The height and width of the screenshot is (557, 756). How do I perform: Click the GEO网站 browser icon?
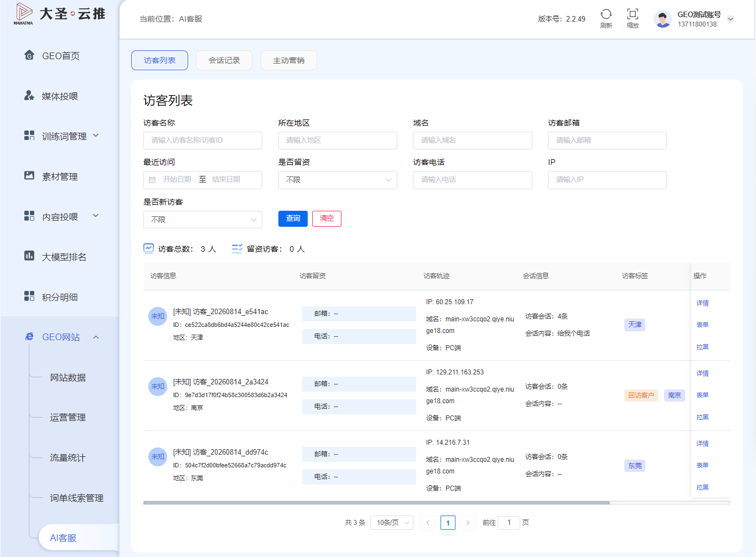tap(29, 336)
